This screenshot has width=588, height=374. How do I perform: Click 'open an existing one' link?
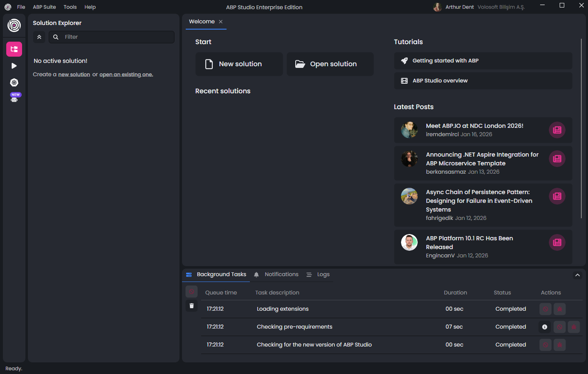click(126, 75)
